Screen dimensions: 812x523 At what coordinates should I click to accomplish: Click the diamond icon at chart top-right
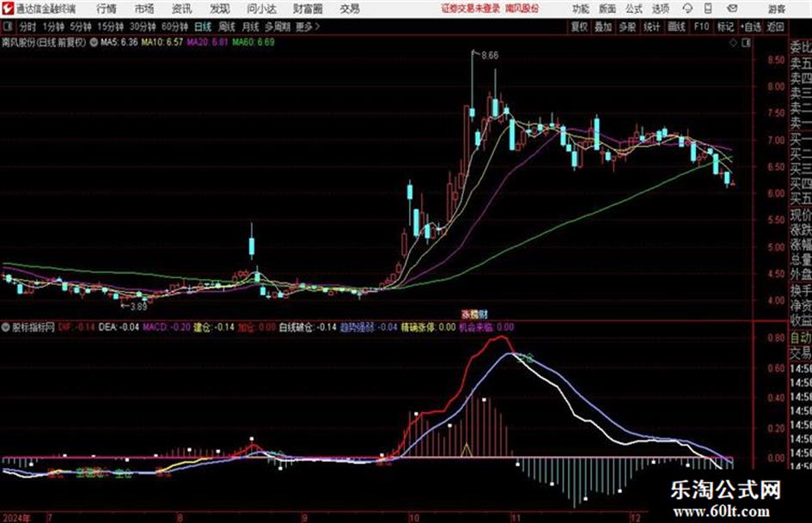(x=733, y=43)
